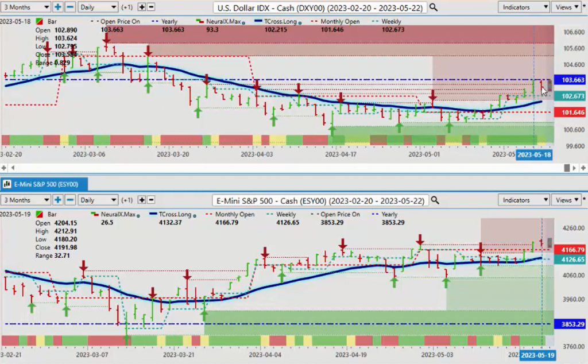Click the black plus in the E-Mini S&P toolbar

coord(142,200)
